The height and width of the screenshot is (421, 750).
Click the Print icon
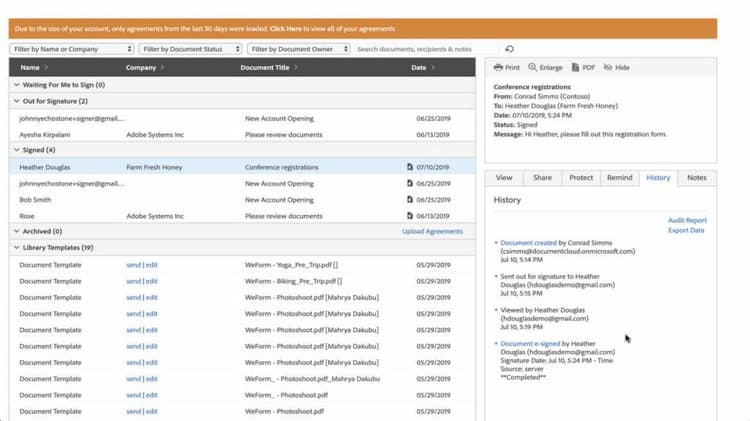pyautogui.click(x=498, y=67)
